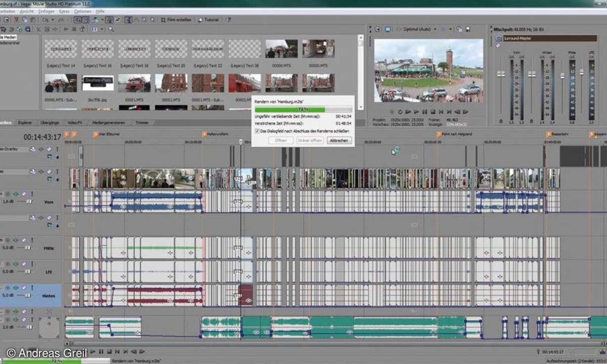The width and height of the screenshot is (607, 364).
Task: Click the timecode display 00:14:43:17
Action: tap(42, 137)
